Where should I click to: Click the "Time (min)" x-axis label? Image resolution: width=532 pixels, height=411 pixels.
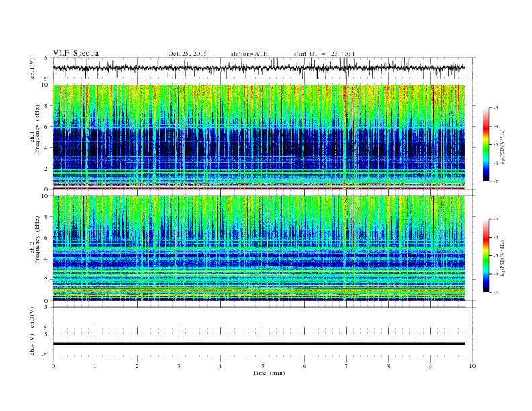(269, 373)
